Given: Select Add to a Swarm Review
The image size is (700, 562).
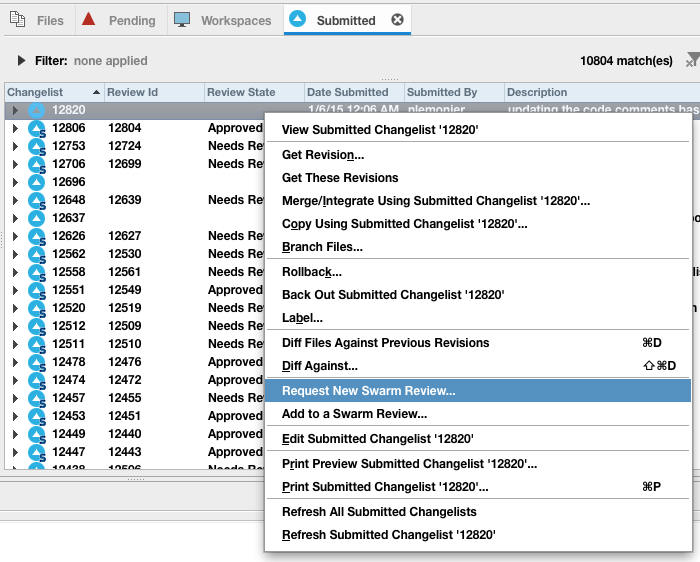Looking at the screenshot, I should coord(478,414).
